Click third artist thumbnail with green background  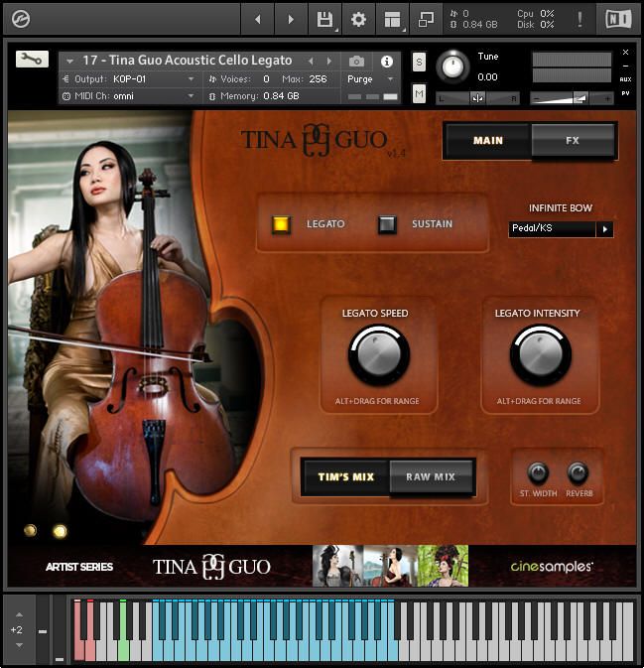coord(443,566)
